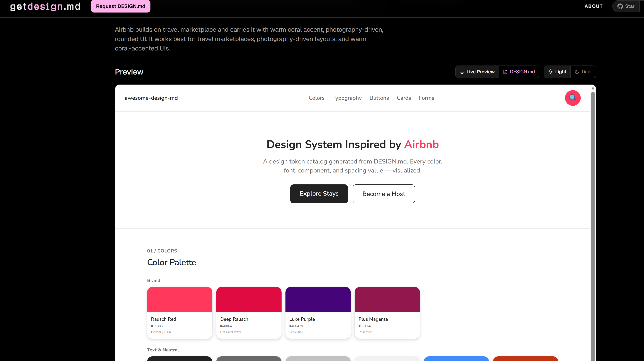Click the Explore Stays button
This screenshot has width=644, height=361.
(x=319, y=194)
